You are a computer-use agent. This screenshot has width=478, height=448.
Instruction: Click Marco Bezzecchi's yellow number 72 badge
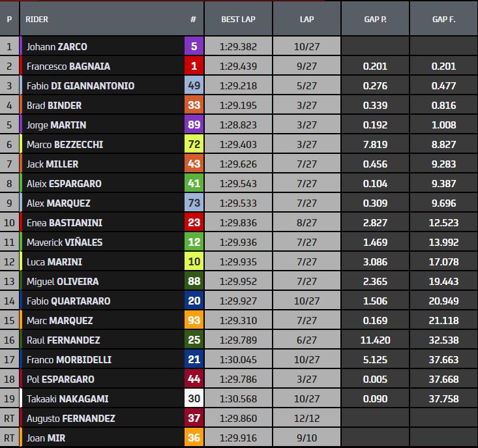point(194,144)
